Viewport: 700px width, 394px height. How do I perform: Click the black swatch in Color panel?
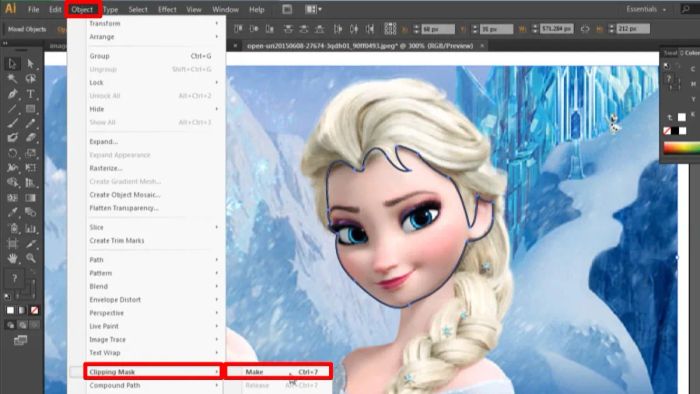(675, 131)
